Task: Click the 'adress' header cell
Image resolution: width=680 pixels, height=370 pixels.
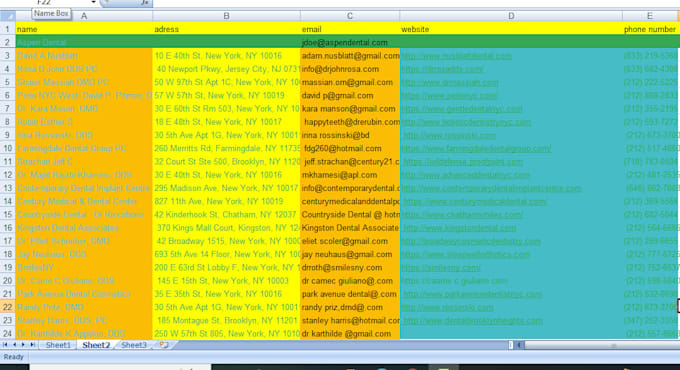Action: (x=226, y=29)
